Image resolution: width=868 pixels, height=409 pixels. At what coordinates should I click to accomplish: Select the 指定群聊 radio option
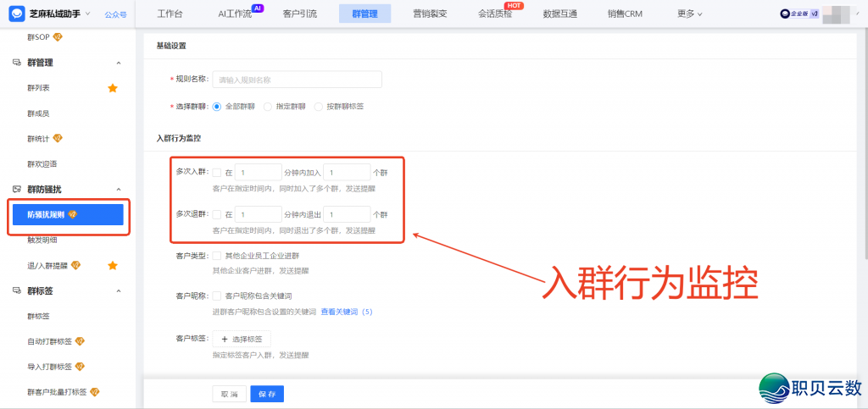pyautogui.click(x=268, y=107)
